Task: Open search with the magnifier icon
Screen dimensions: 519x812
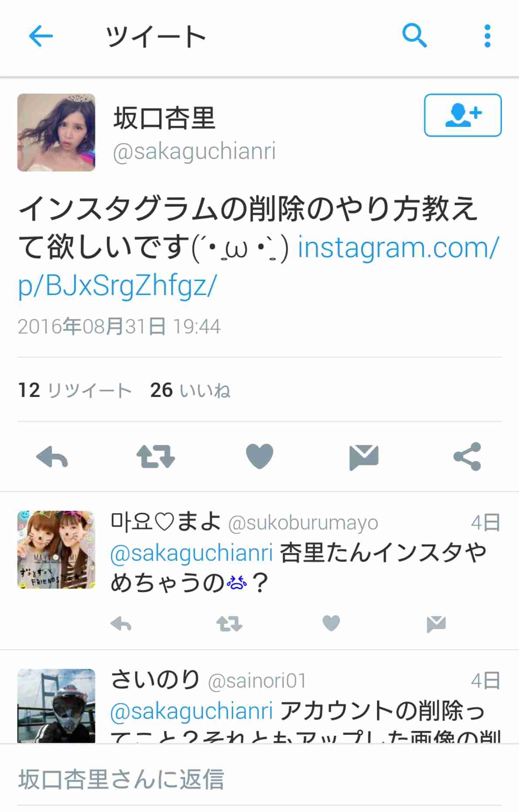Action: click(x=414, y=35)
